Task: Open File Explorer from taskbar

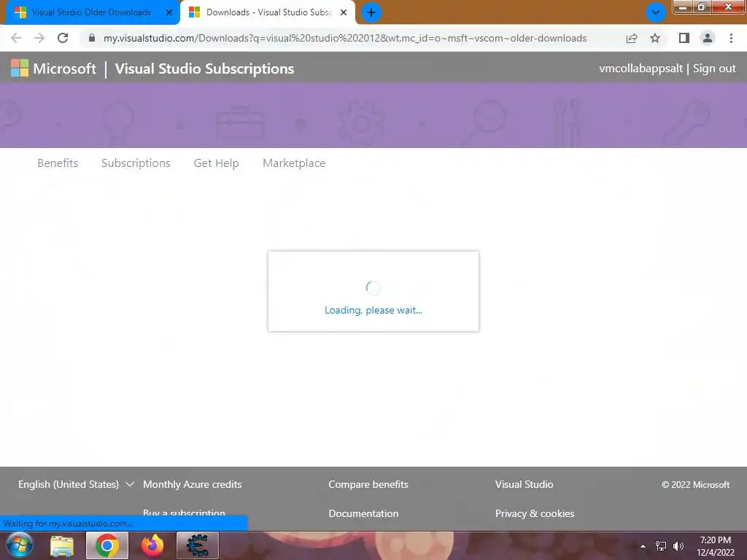Action: click(62, 545)
